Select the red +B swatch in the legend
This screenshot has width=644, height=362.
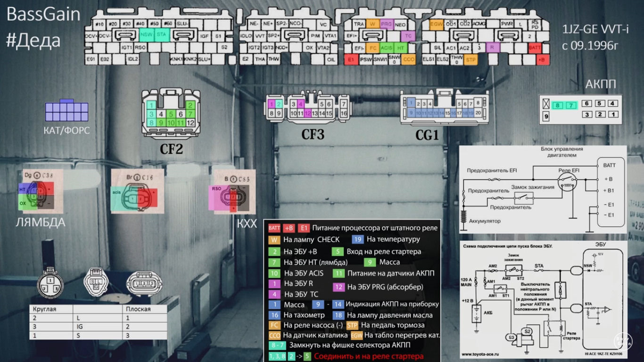[x=289, y=228]
